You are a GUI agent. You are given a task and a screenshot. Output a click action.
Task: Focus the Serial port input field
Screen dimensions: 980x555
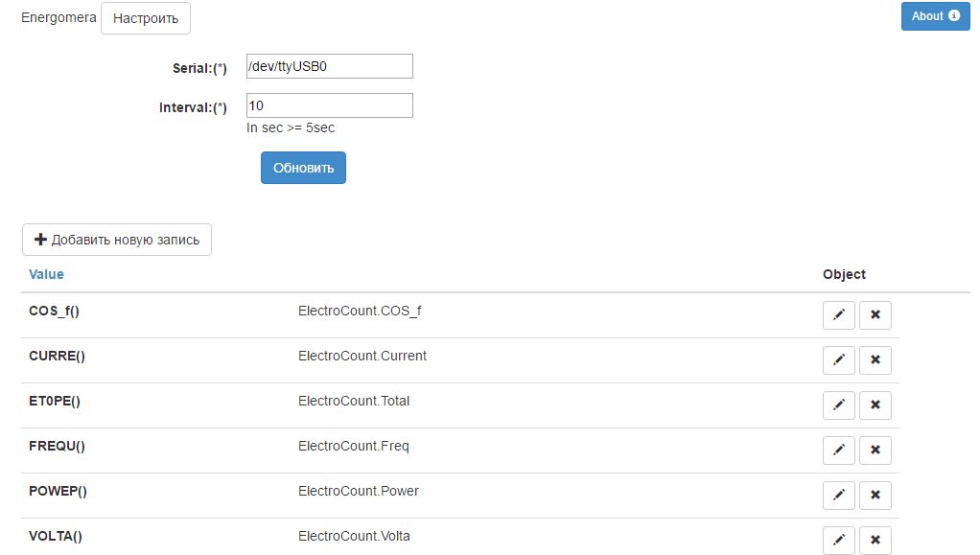(329, 66)
